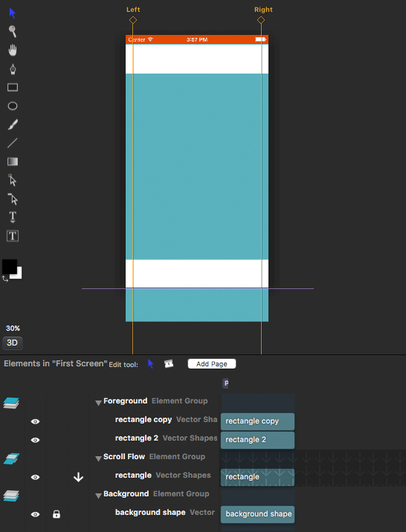Hide the rectangle copy layer
Screen dimensions: 406x532
tap(35, 421)
